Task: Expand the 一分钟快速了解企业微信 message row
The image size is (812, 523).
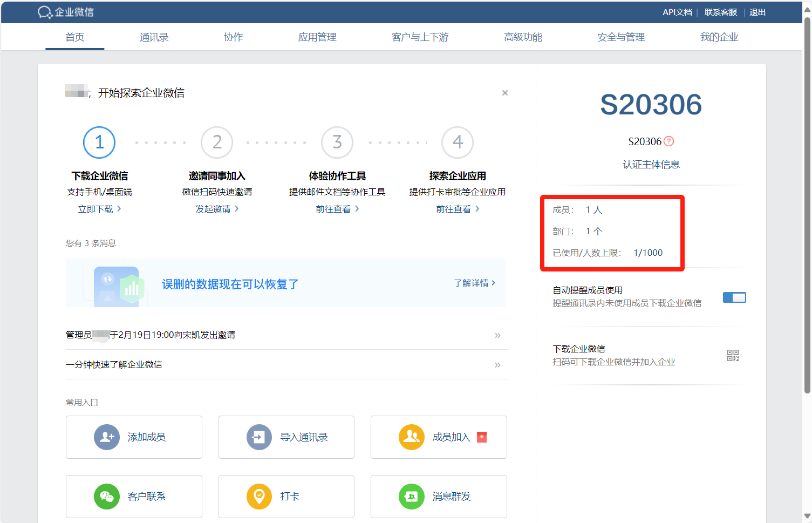Action: tap(497, 365)
